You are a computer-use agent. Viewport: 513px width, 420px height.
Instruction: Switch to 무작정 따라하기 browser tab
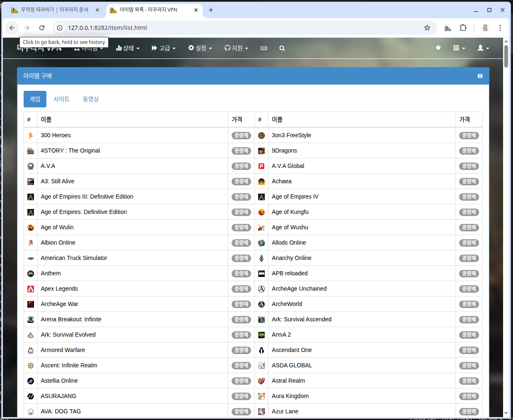click(x=55, y=10)
